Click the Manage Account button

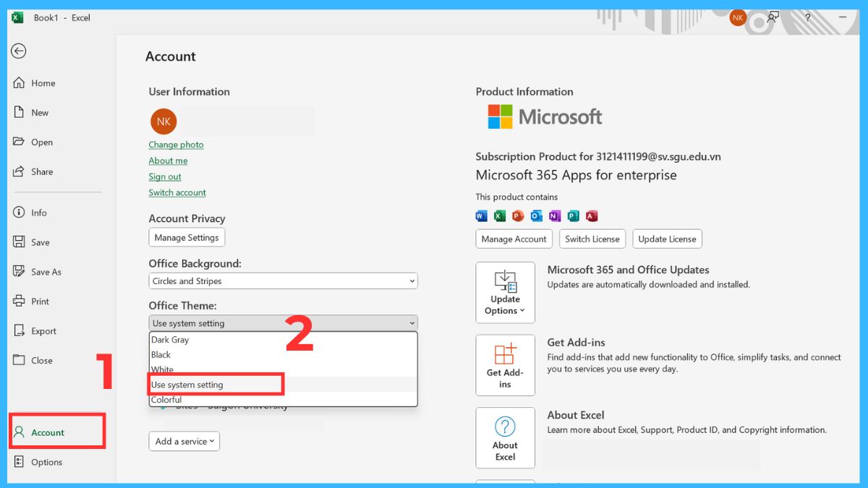tap(514, 239)
